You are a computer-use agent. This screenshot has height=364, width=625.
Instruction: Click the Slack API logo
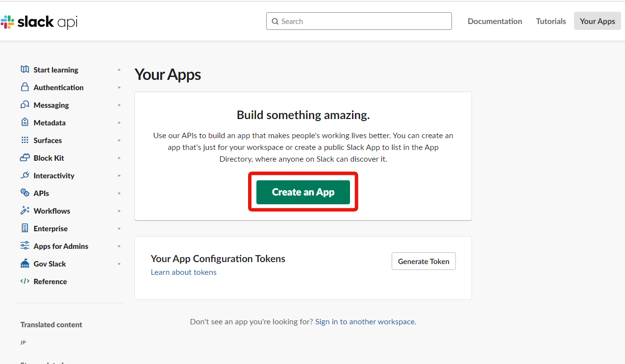[x=39, y=22]
